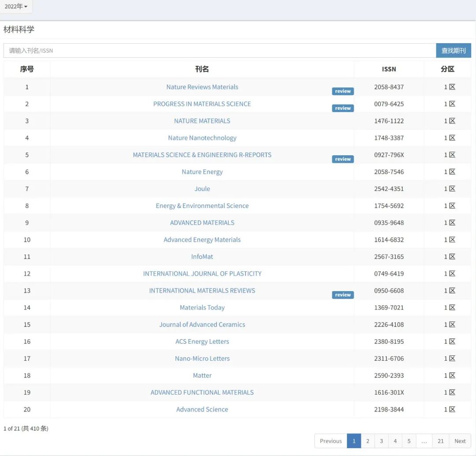The width and height of the screenshot is (476, 456).
Task: Click the review badge for PROGRESS IN MATERIALS SCIENCE
Action: [342, 108]
